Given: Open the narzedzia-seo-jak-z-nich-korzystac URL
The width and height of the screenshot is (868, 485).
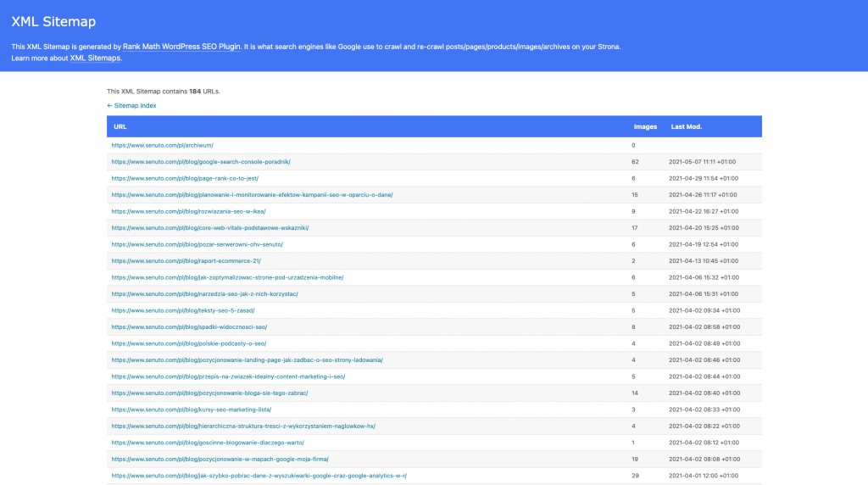Looking at the screenshot, I should (205, 294).
